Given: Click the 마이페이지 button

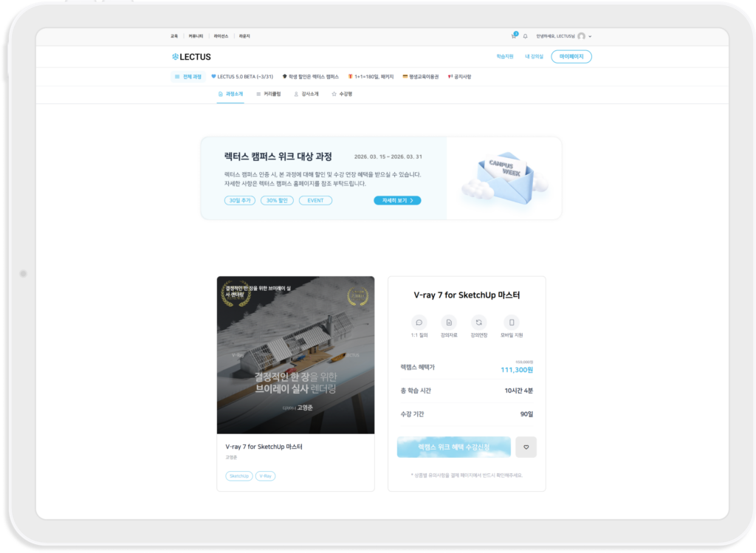Looking at the screenshot, I should pyautogui.click(x=571, y=57).
